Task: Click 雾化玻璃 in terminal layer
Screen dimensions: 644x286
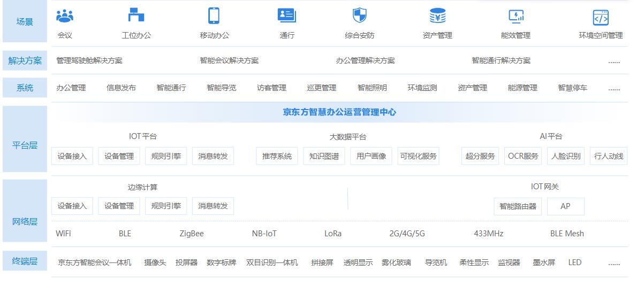Action: pyautogui.click(x=396, y=262)
